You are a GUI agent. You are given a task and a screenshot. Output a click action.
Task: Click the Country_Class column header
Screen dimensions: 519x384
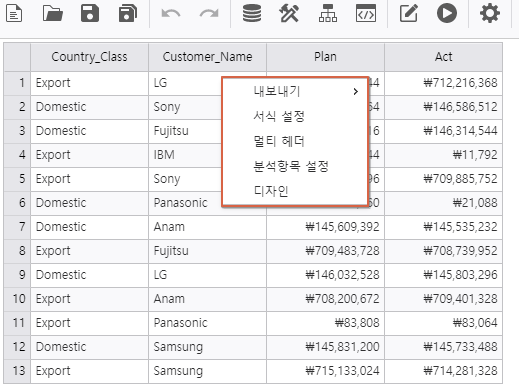pyautogui.click(x=89, y=57)
